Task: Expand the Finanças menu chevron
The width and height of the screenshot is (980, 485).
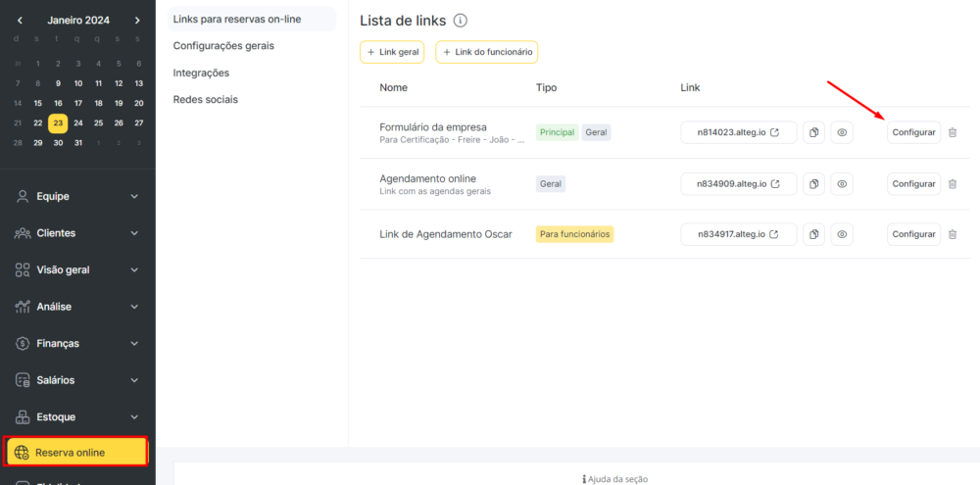Action: tap(134, 344)
